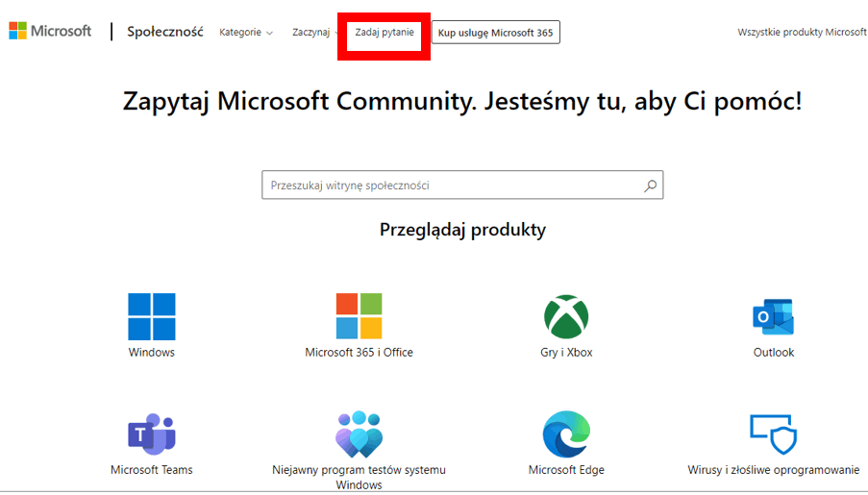Click the Microsoft Edge text label
The width and height of the screenshot is (868, 495).
(566, 470)
